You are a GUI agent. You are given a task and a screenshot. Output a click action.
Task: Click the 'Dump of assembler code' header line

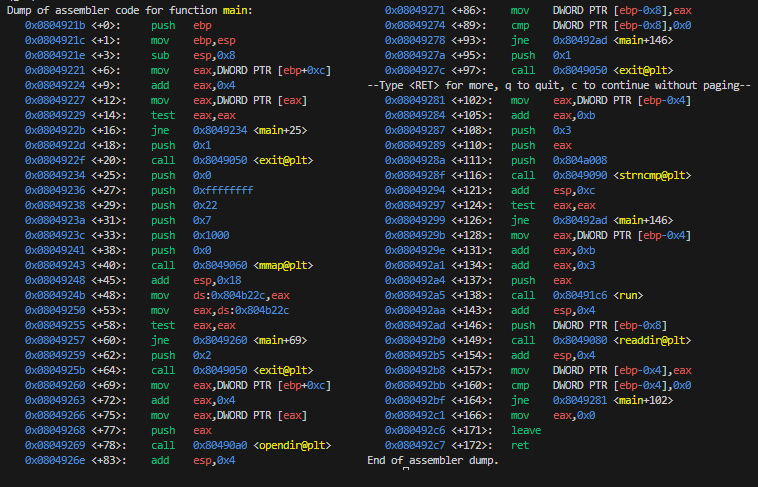[129, 9]
